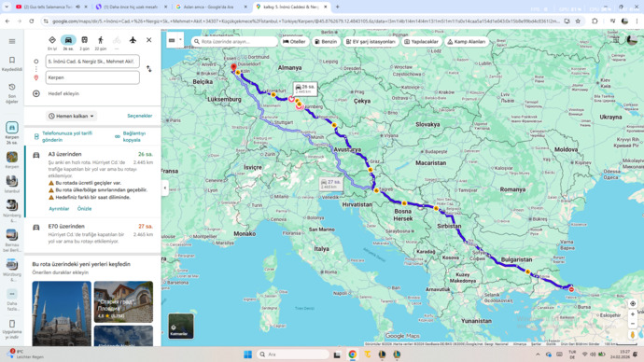Viewport: 644px width, 362px height.
Task: Select EV şarj istasyonları chip
Action: pyautogui.click(x=371, y=41)
